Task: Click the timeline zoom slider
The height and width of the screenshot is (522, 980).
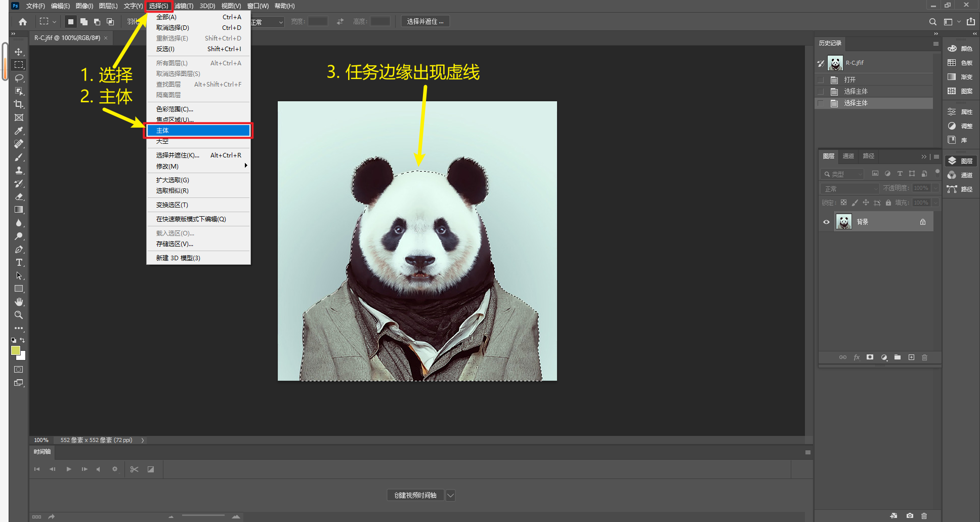Action: point(203,516)
